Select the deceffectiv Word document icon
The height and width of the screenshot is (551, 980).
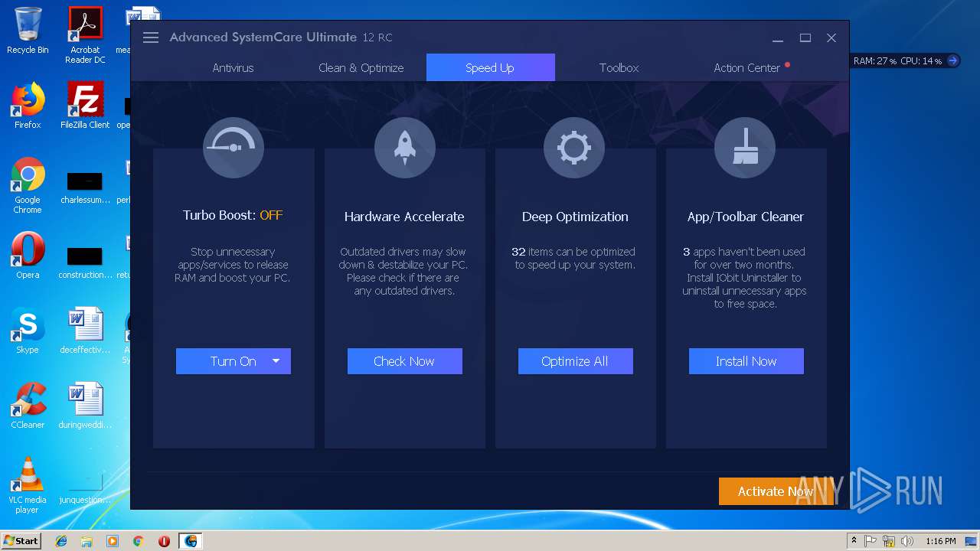tap(85, 331)
